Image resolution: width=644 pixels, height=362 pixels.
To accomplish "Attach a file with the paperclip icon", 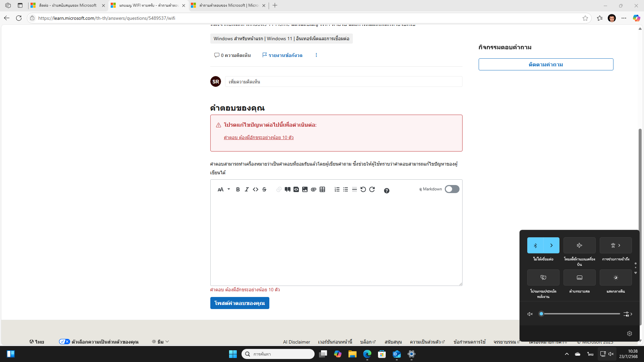I will [x=314, y=189].
